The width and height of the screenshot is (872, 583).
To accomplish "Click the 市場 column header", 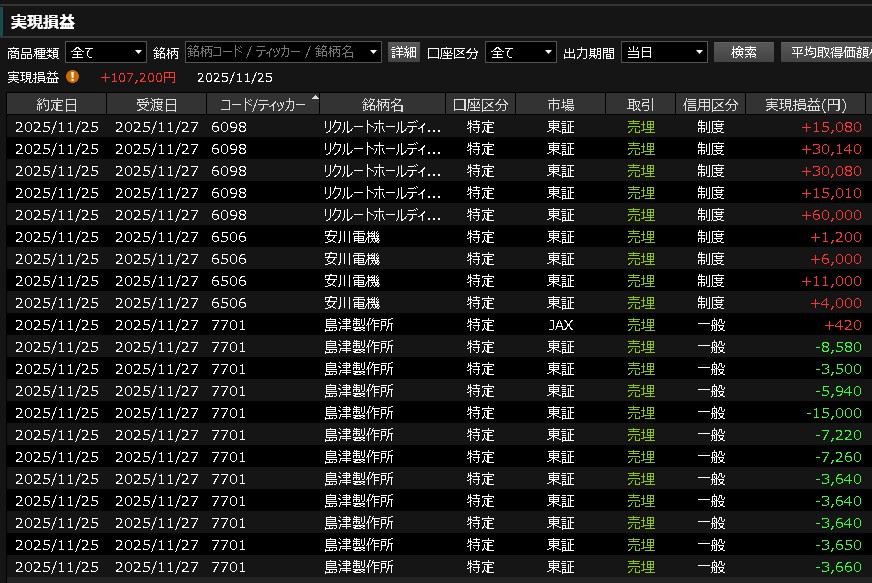I will [560, 105].
